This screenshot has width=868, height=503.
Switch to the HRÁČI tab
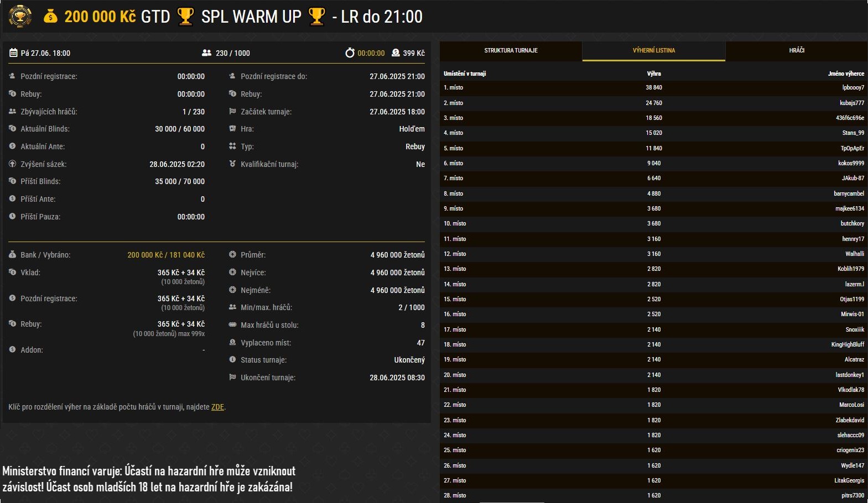pyautogui.click(x=797, y=50)
